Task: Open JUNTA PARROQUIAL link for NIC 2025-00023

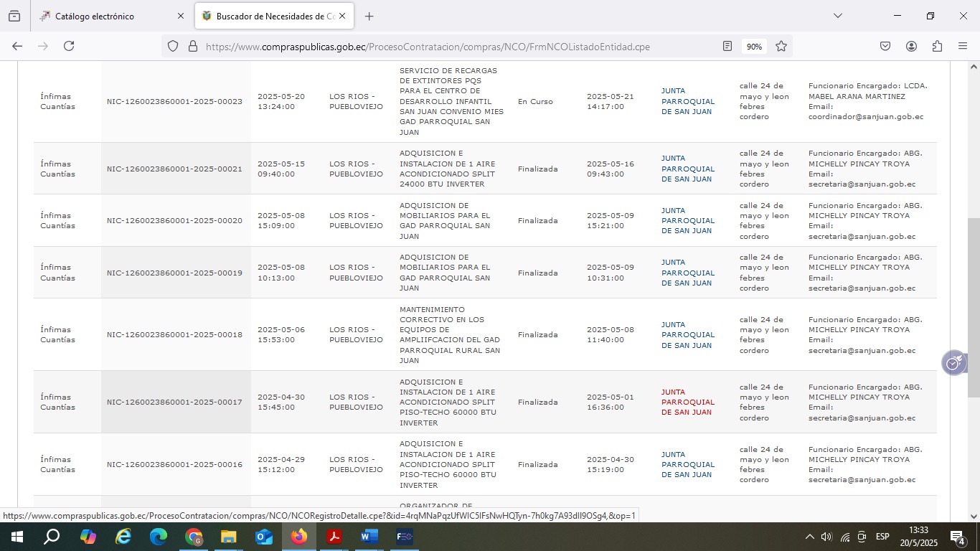Action: click(687, 101)
